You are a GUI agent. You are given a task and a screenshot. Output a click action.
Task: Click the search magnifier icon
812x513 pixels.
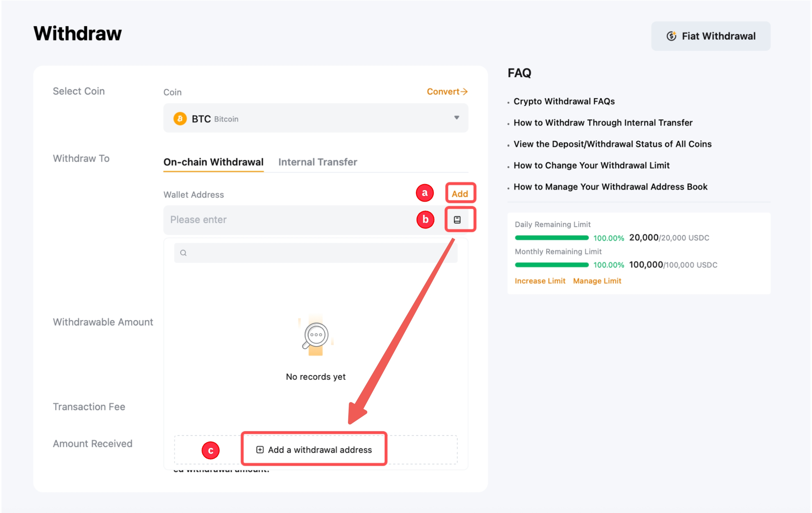coord(183,253)
